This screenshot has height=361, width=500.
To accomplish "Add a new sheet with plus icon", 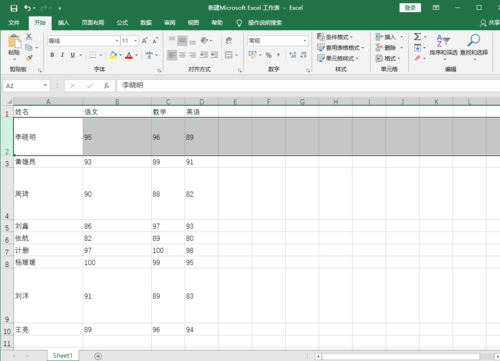I will click(x=98, y=356).
